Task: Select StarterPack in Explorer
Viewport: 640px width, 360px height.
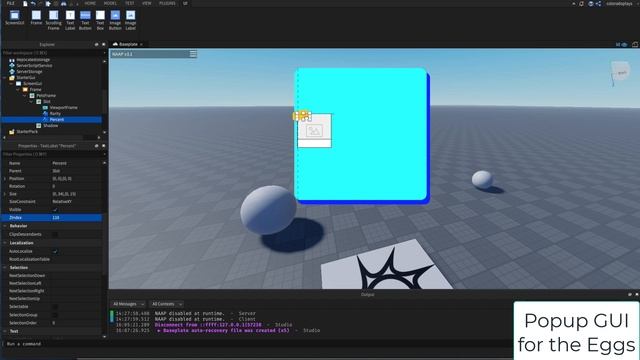Action: pyautogui.click(x=27, y=132)
